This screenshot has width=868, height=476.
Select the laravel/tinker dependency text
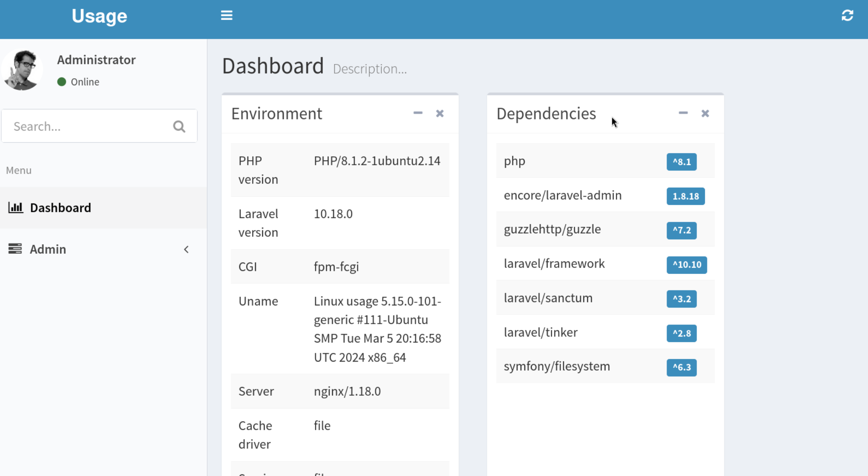point(541,332)
